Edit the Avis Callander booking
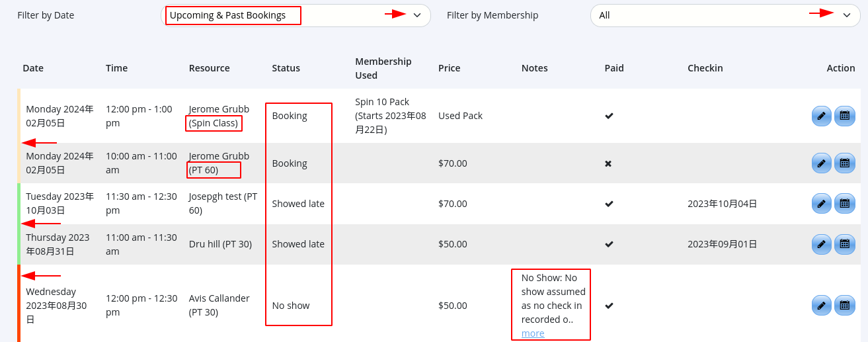Viewport: 868px width, 342px height. click(821, 306)
